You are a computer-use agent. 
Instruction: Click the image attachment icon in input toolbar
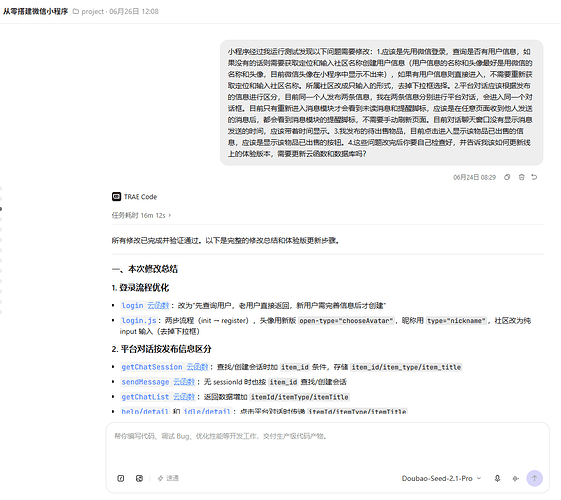click(x=140, y=478)
